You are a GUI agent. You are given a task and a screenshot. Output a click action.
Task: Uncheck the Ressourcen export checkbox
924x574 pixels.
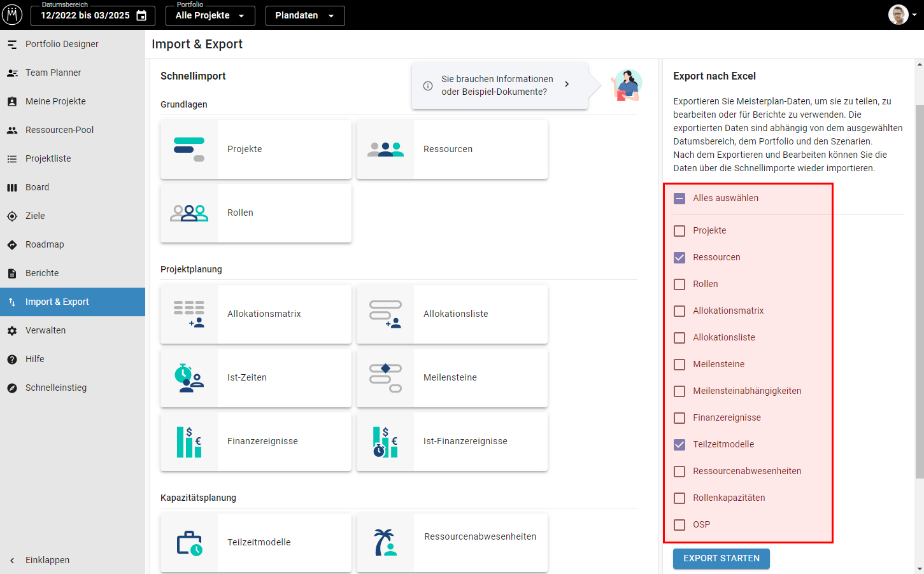pos(679,258)
